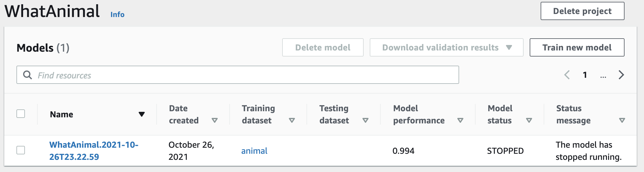Sort by Name column arrow

pos(141,114)
